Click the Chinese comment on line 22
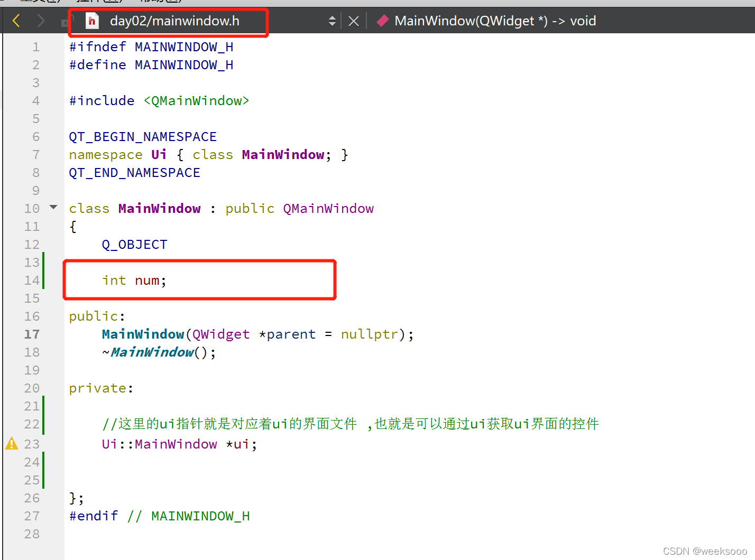Viewport: 755px width, 560px height. (350, 424)
